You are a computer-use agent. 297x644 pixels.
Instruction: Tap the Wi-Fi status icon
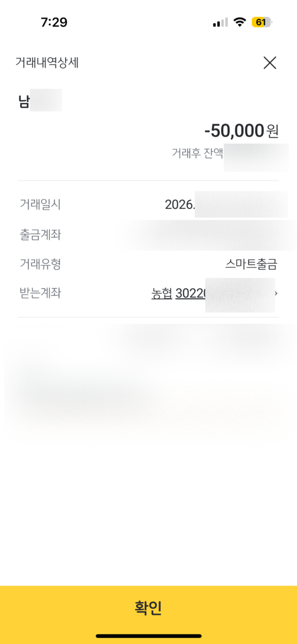pyautogui.click(x=240, y=22)
